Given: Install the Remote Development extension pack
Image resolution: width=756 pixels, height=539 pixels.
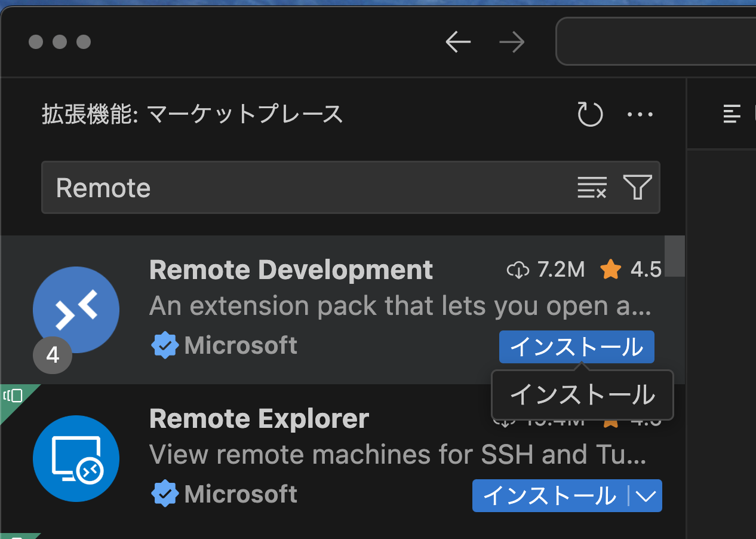Looking at the screenshot, I should pos(577,347).
